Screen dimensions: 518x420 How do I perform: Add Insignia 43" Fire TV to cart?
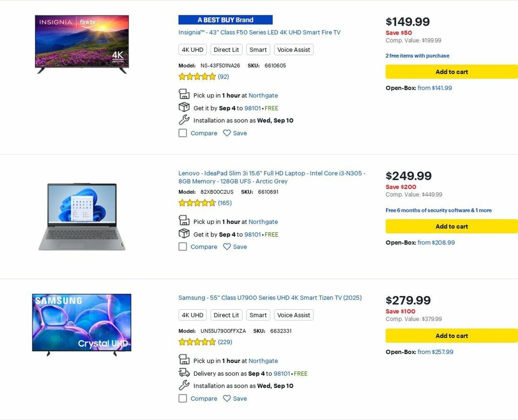[451, 72]
